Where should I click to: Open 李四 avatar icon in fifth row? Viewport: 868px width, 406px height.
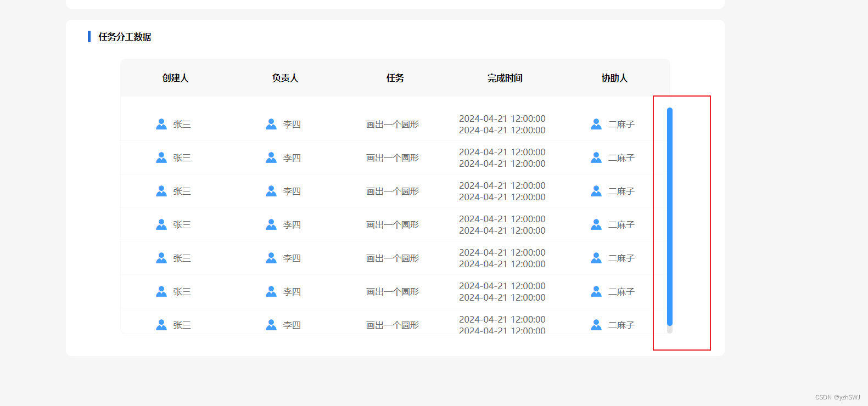(271, 258)
